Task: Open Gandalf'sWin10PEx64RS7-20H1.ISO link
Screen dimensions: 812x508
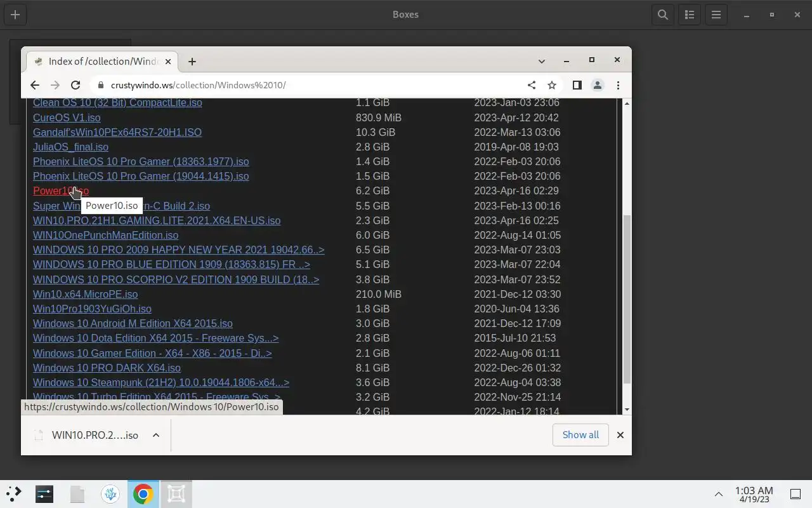Action: [117, 132]
